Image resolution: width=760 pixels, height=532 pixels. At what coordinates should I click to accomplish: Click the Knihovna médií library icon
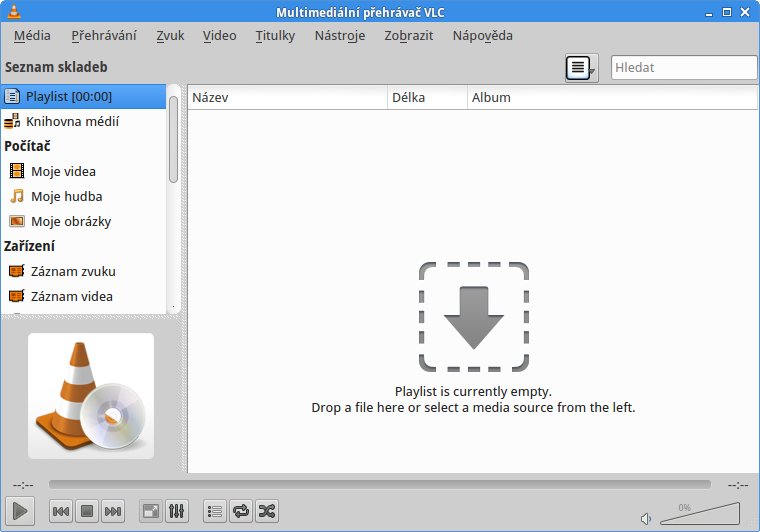12,121
